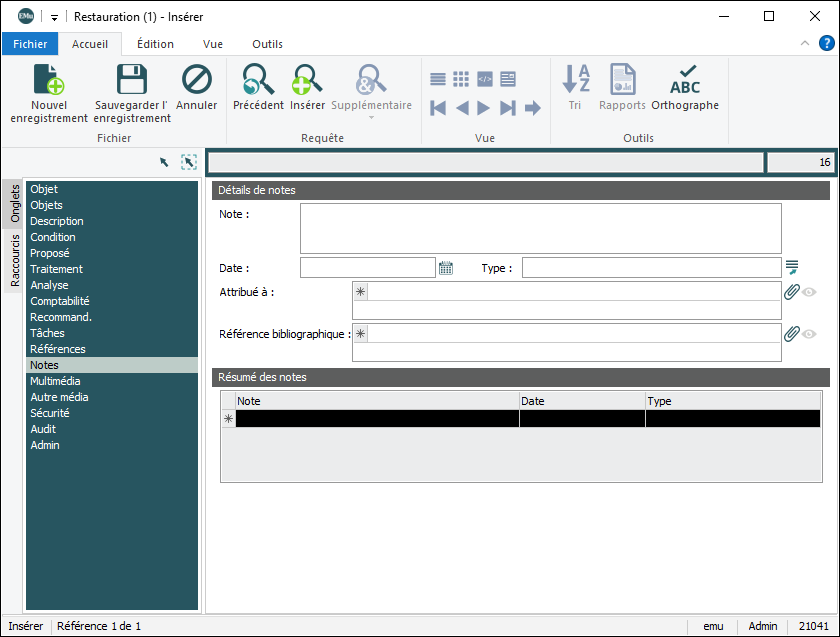This screenshot has width=840, height=637.
Task: Expand the Quick Access Toolbar dropdown arrow
Action: tap(54, 17)
